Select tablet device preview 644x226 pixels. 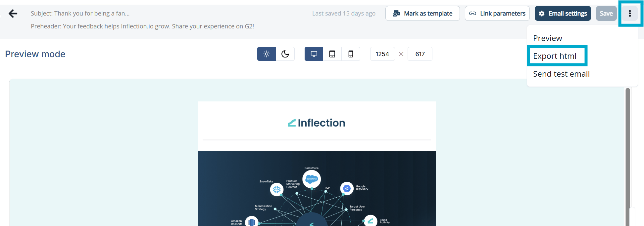332,54
